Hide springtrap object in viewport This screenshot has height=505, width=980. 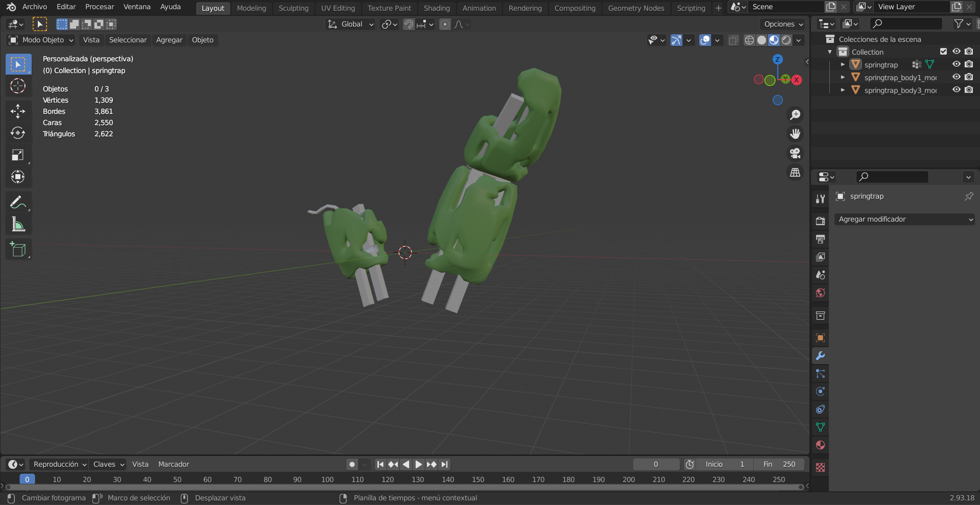[957, 64]
